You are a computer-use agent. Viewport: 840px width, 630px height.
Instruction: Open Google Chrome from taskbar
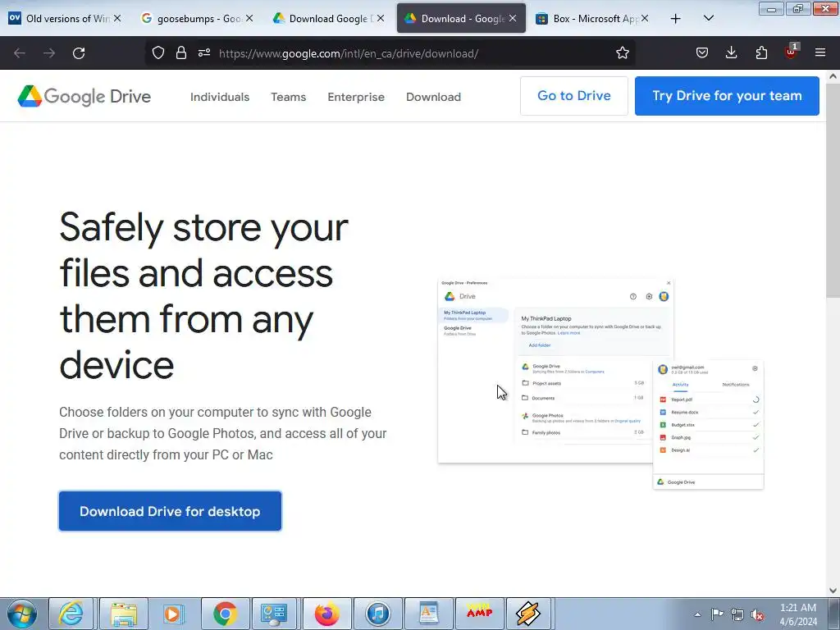coord(225,614)
